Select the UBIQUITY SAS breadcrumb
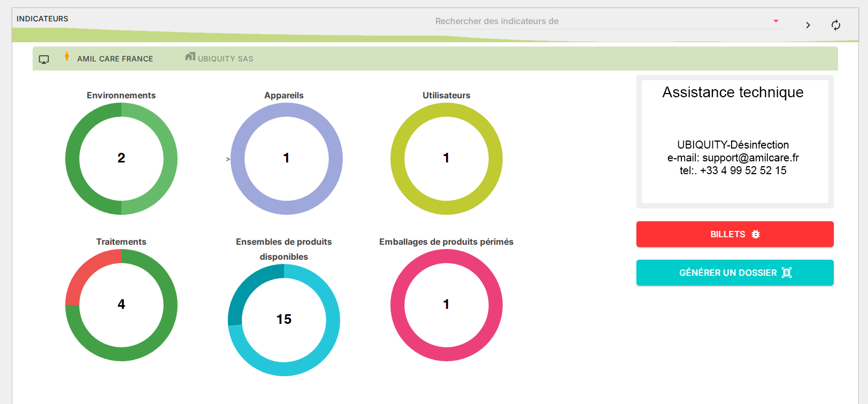This screenshot has width=868, height=404. (225, 59)
